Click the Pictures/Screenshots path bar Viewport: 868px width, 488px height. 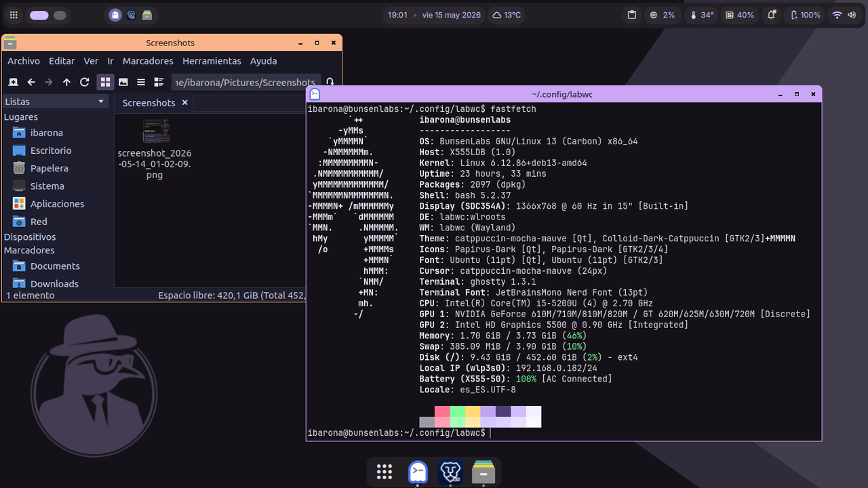click(x=245, y=82)
